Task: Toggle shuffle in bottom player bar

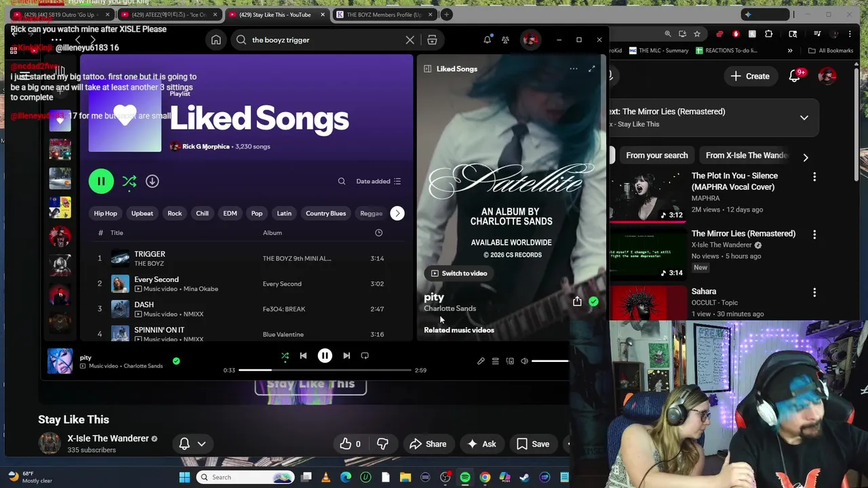Action: coord(285,356)
